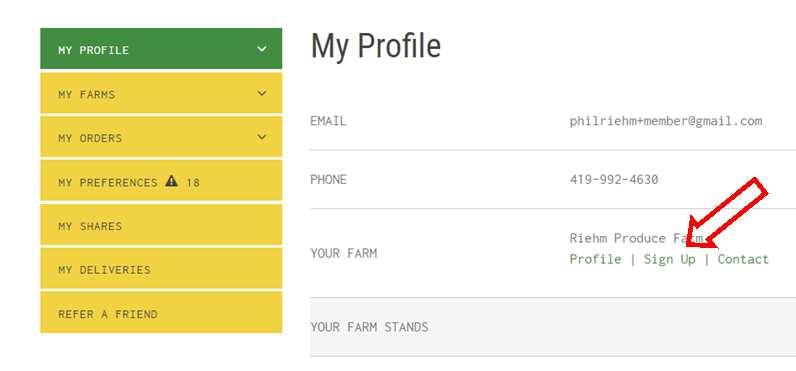Select the Your Farm Stands row
Viewport: 796px width, 371px height.
pos(553,327)
